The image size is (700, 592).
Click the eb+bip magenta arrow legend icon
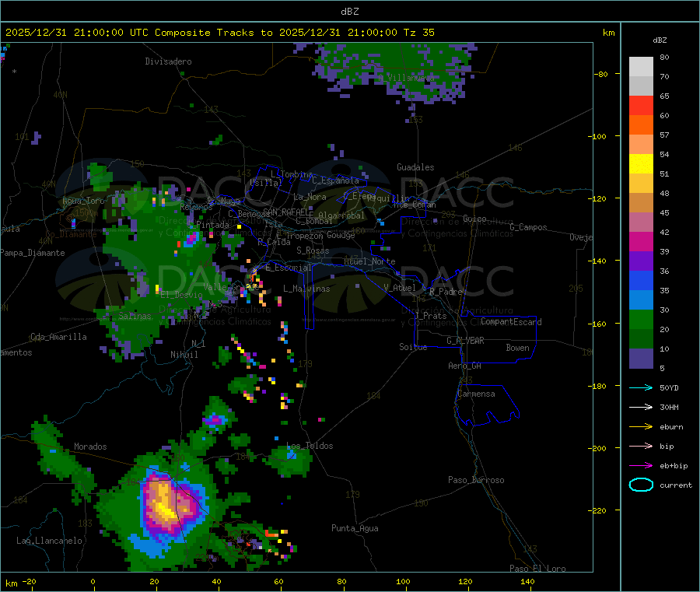click(x=641, y=466)
